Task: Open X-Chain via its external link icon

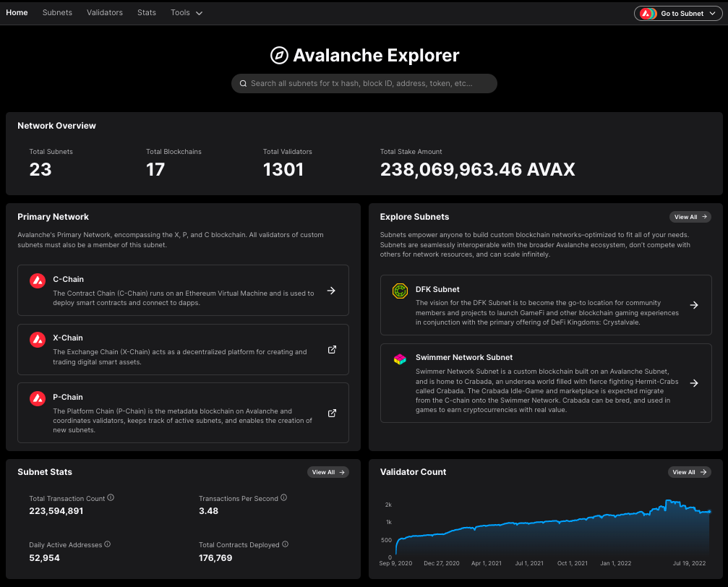Action: 332,349
